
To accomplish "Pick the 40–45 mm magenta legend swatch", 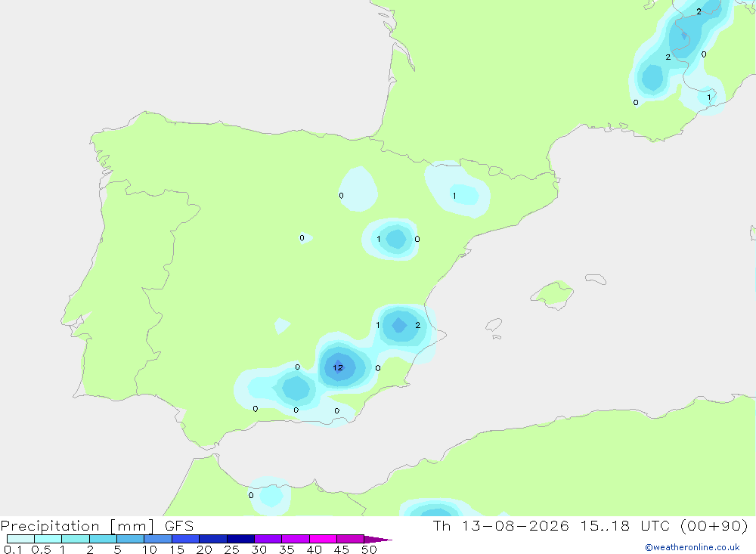I will tap(323, 539).
